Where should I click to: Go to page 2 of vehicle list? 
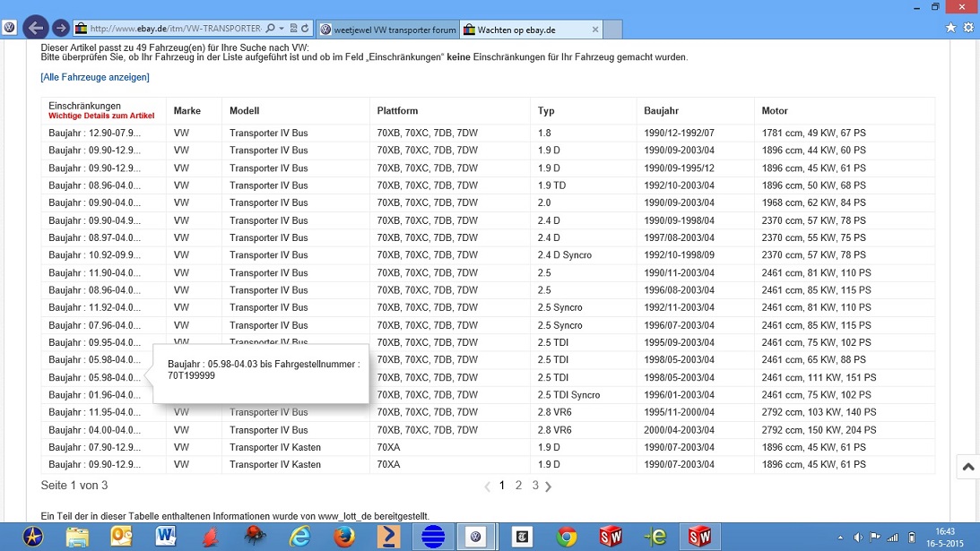(x=519, y=486)
